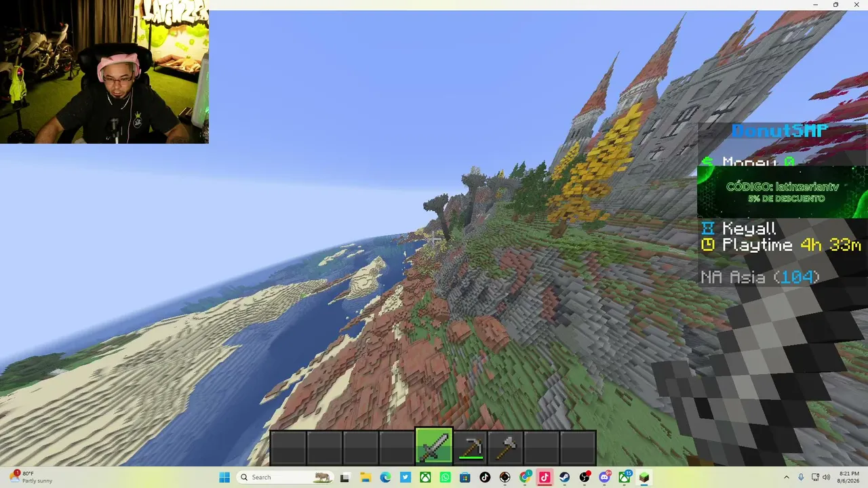The width and height of the screenshot is (868, 488).
Task: Switch to OBS Studio on the taskbar
Action: click(585, 477)
